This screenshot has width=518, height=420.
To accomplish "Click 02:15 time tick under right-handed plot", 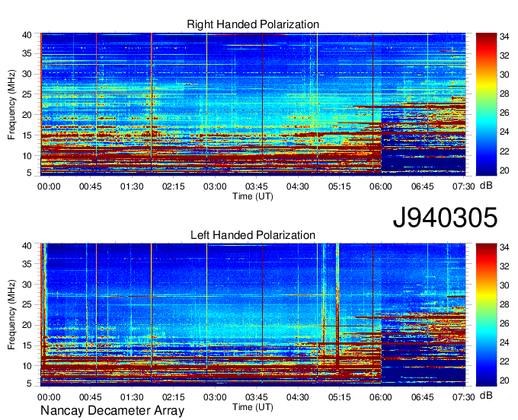I will 174,186.
